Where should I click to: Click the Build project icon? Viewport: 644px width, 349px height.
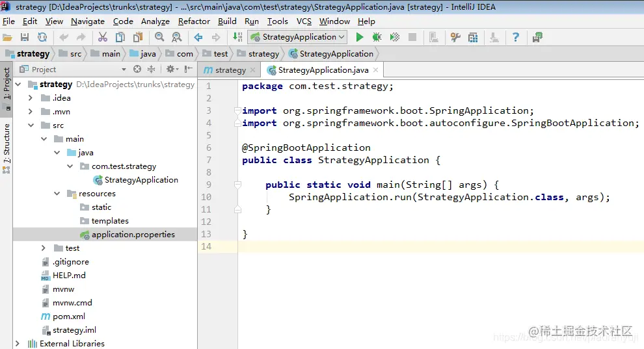(x=237, y=37)
